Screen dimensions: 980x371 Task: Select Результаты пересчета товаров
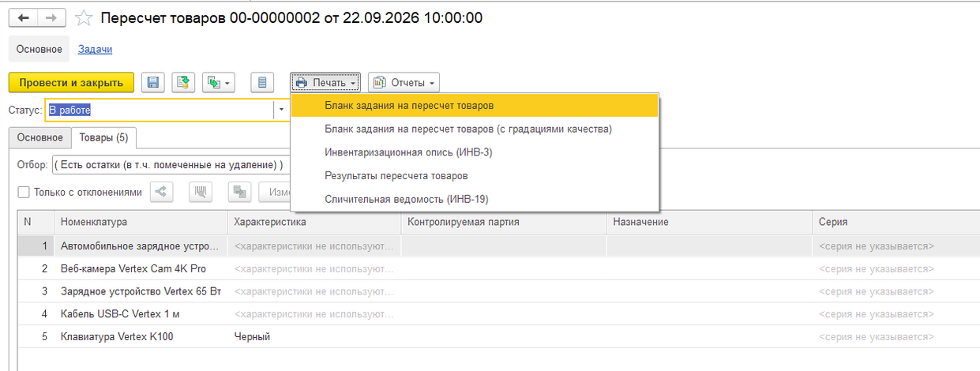pos(475,175)
